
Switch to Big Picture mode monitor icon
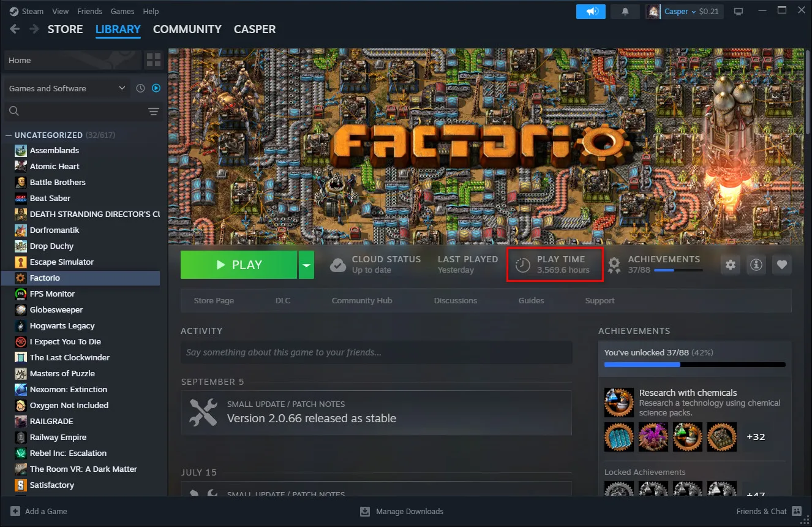point(739,11)
